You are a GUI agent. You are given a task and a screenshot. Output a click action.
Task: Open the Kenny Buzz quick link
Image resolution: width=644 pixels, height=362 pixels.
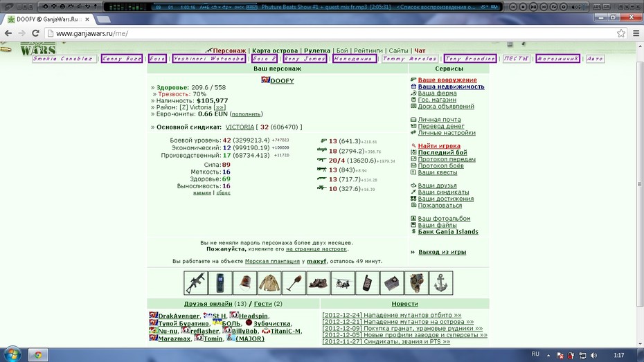(x=122, y=59)
